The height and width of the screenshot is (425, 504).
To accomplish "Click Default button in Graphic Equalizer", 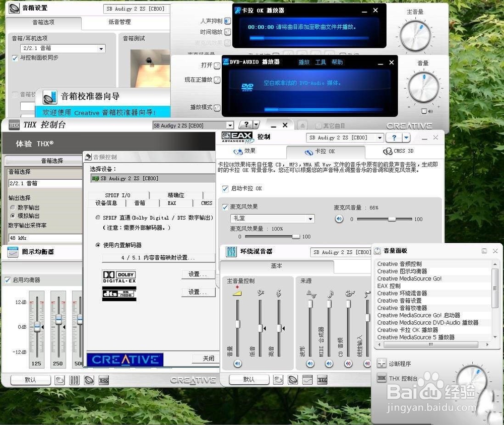I will (x=31, y=380).
